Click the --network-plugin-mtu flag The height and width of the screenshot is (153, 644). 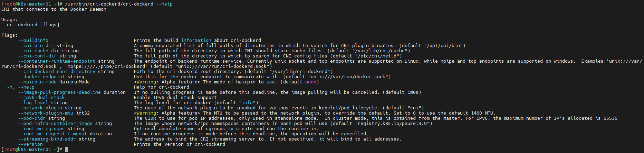tap(46, 113)
